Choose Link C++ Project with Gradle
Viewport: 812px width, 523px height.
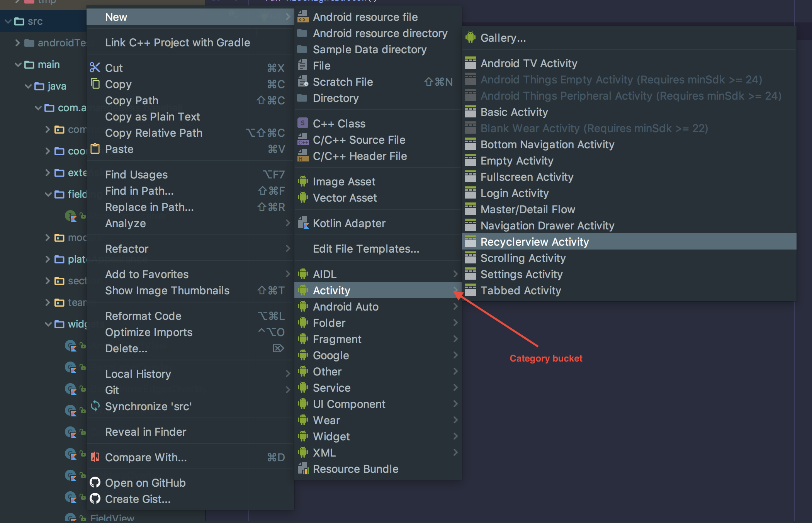tap(190, 42)
